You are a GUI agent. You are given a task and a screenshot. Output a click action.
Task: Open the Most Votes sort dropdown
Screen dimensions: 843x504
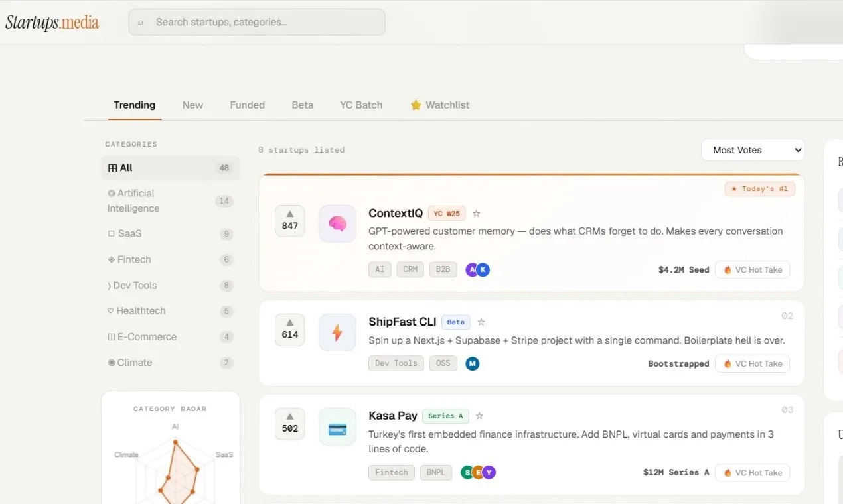coord(753,150)
